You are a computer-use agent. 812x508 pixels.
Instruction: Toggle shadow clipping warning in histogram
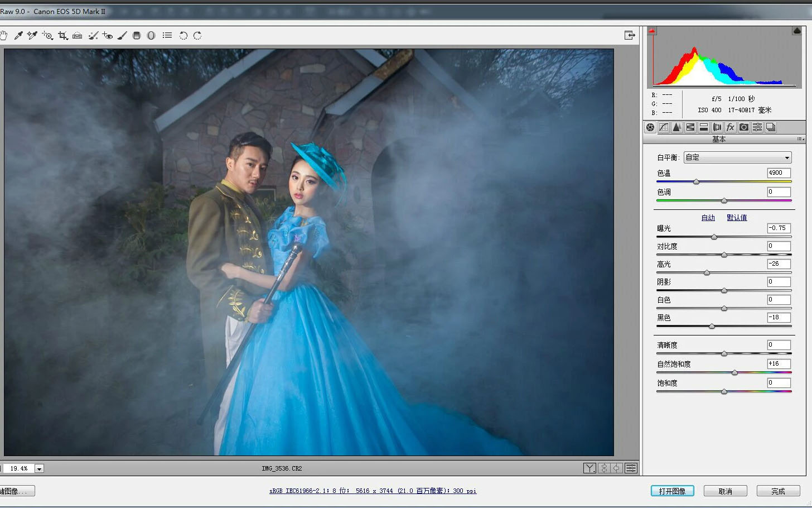[x=652, y=31]
